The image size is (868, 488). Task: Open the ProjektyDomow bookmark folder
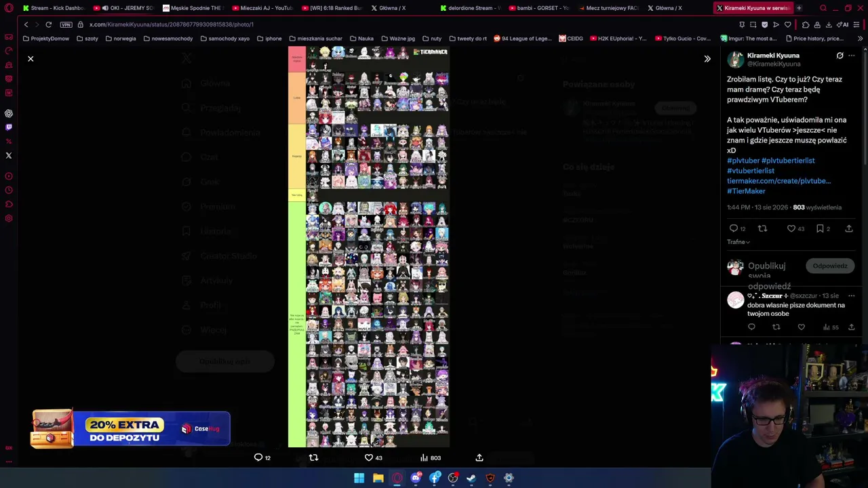coord(46,39)
